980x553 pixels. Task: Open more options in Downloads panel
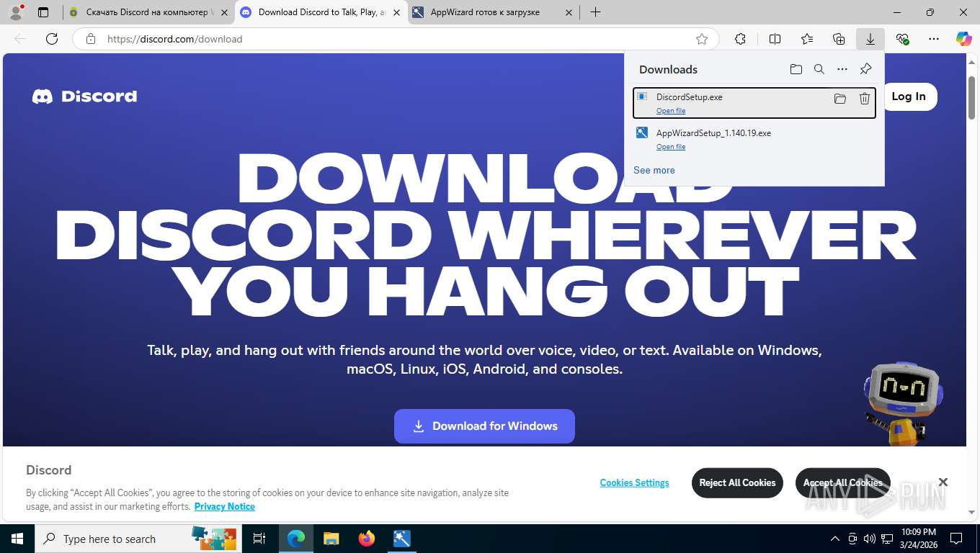pos(842,69)
